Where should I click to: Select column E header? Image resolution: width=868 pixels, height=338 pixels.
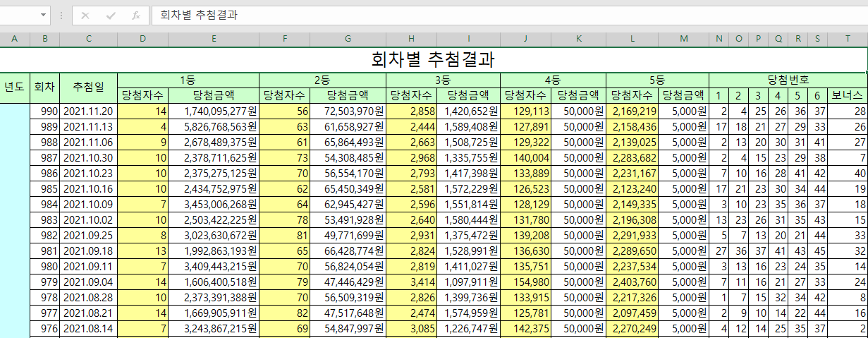point(214,39)
